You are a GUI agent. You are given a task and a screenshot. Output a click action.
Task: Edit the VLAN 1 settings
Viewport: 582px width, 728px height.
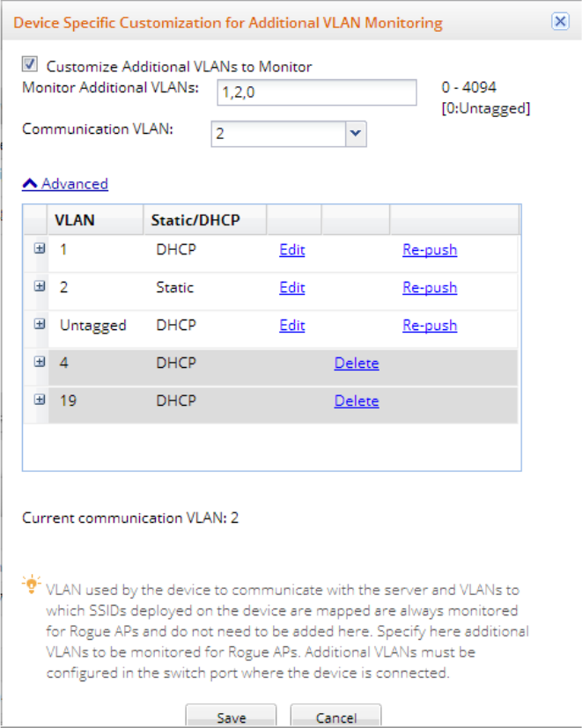(291, 250)
